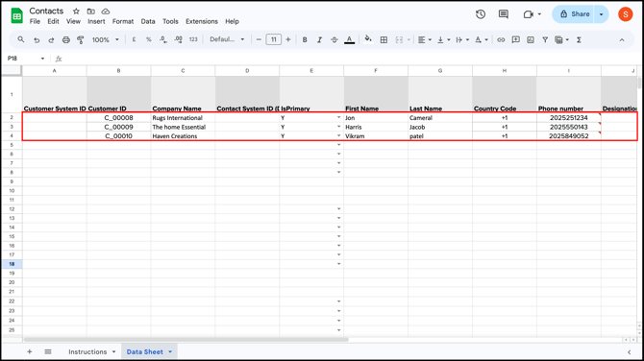Open Google Sheets home logo
Screen dimensions: 644x361
coord(17,15)
